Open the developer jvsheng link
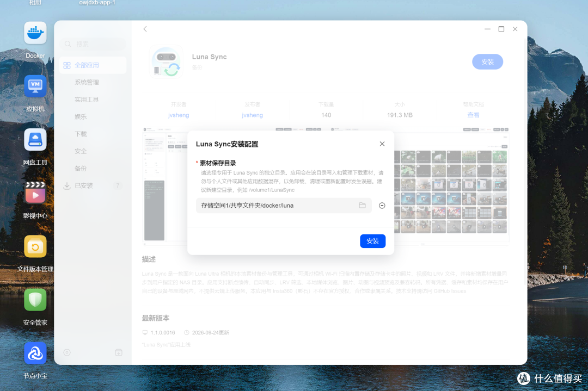Viewport: 588px width, 391px height. [x=179, y=115]
